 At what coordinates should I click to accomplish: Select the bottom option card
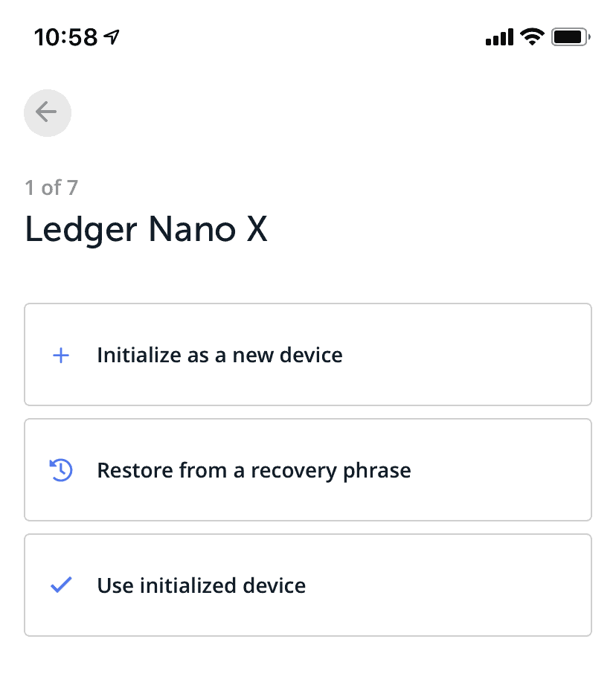tap(308, 585)
